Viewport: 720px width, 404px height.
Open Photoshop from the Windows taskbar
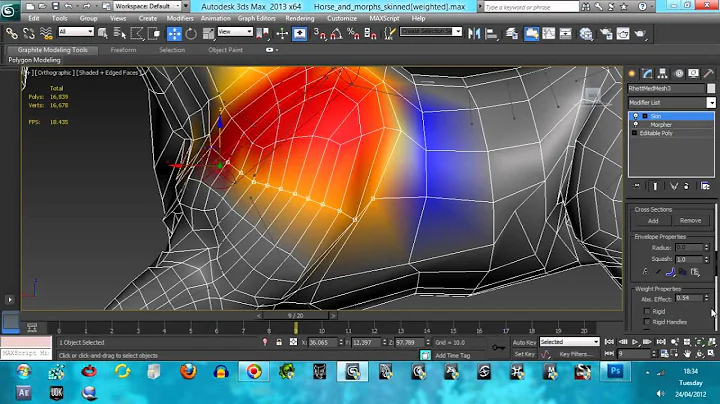615,371
